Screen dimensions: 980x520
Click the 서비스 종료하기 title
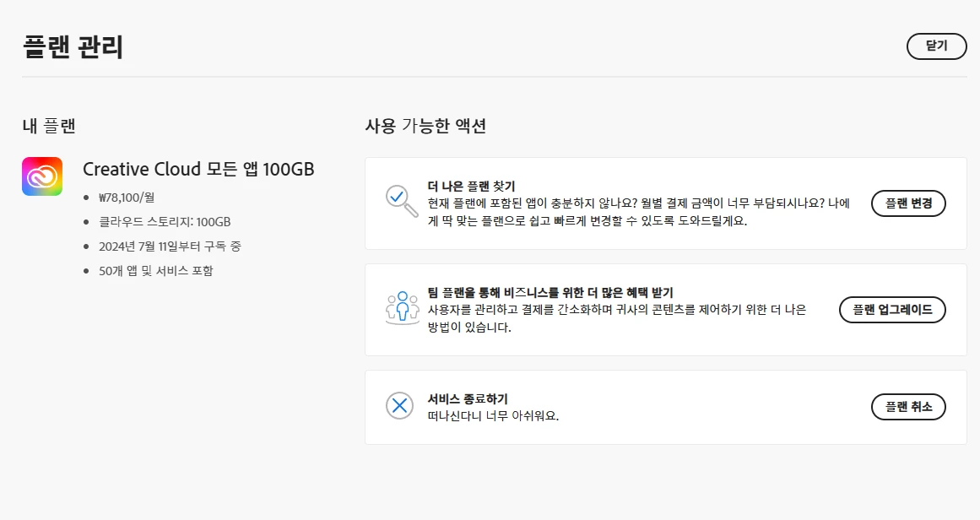click(468, 398)
